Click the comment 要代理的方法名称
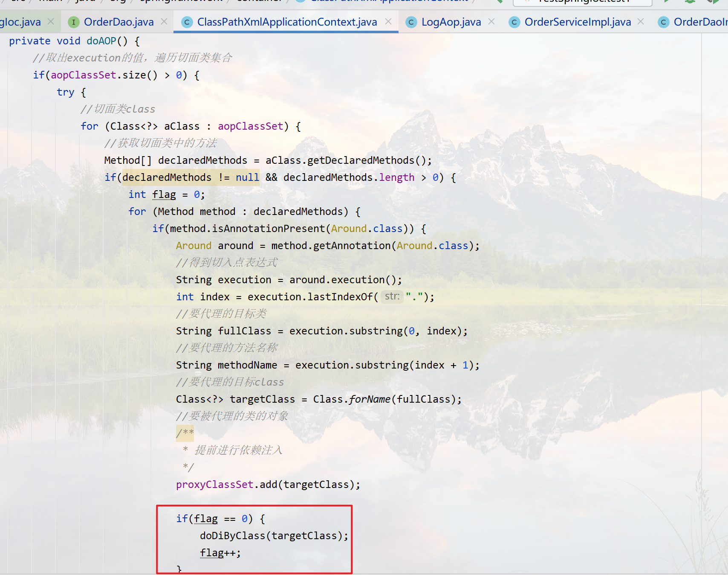728x575 pixels. pyautogui.click(x=227, y=348)
